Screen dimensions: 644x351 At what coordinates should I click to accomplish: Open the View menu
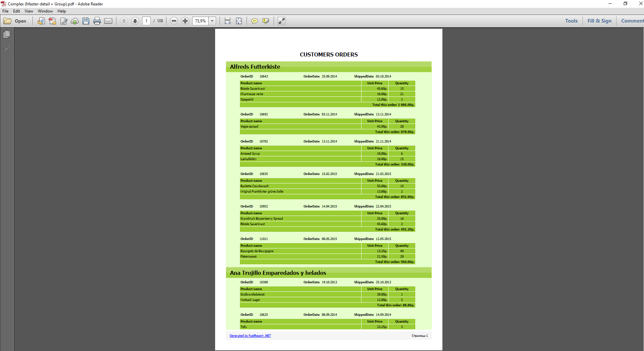pyautogui.click(x=29, y=11)
